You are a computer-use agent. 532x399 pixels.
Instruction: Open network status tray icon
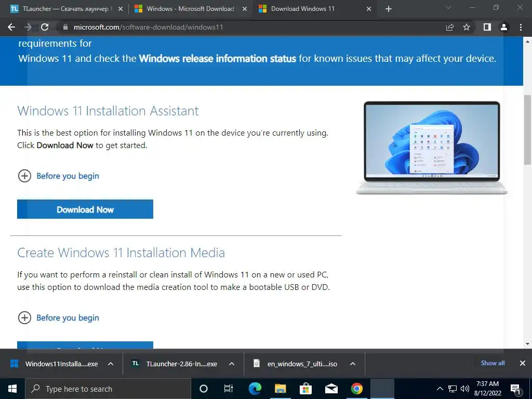coord(453,389)
